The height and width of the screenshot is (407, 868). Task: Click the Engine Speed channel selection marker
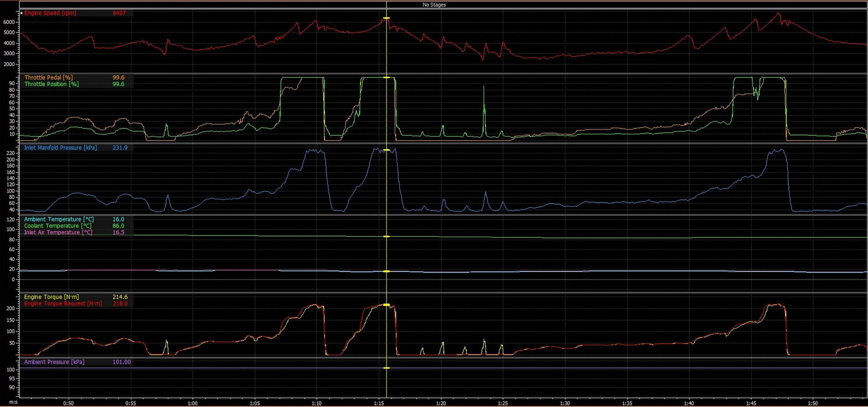click(x=22, y=13)
